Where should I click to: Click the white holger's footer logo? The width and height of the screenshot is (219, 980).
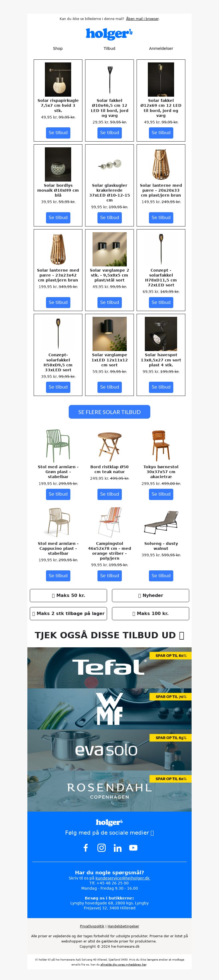109,822
